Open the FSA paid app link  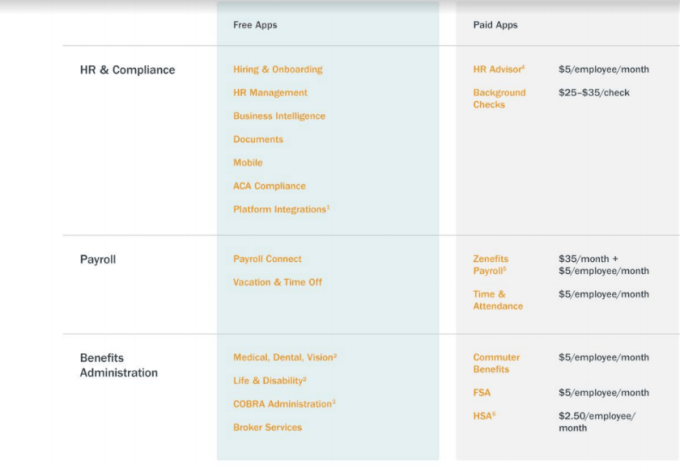(482, 393)
